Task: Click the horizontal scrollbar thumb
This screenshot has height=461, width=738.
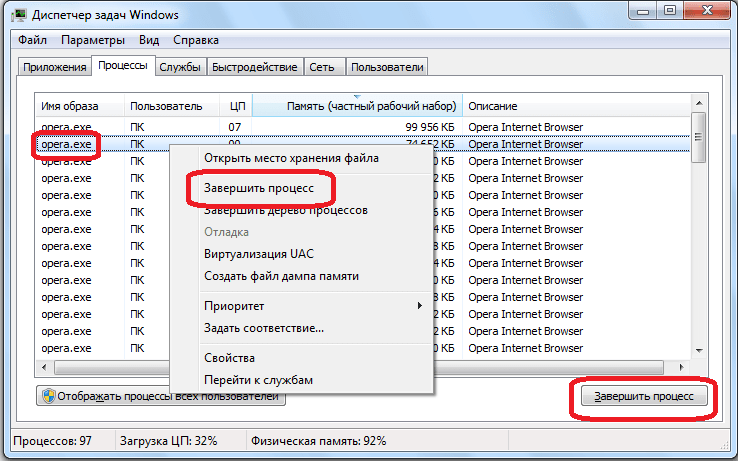Action: click(359, 367)
